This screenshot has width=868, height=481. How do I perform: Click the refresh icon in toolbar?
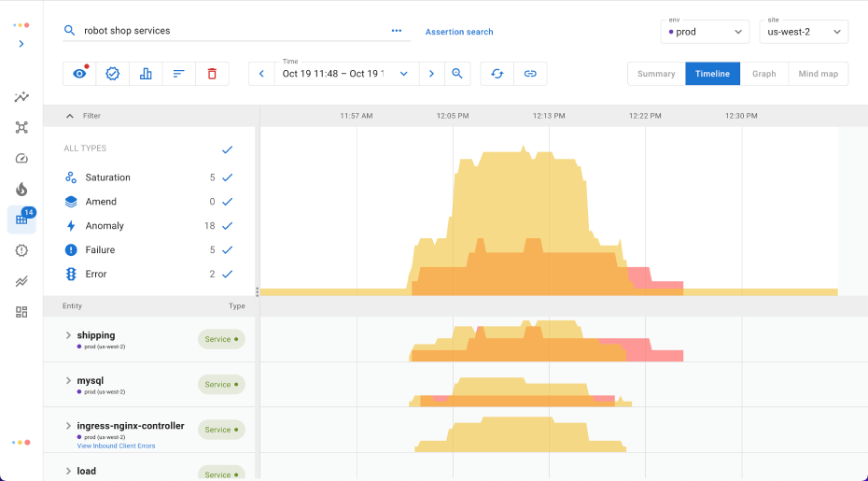pyautogui.click(x=497, y=74)
